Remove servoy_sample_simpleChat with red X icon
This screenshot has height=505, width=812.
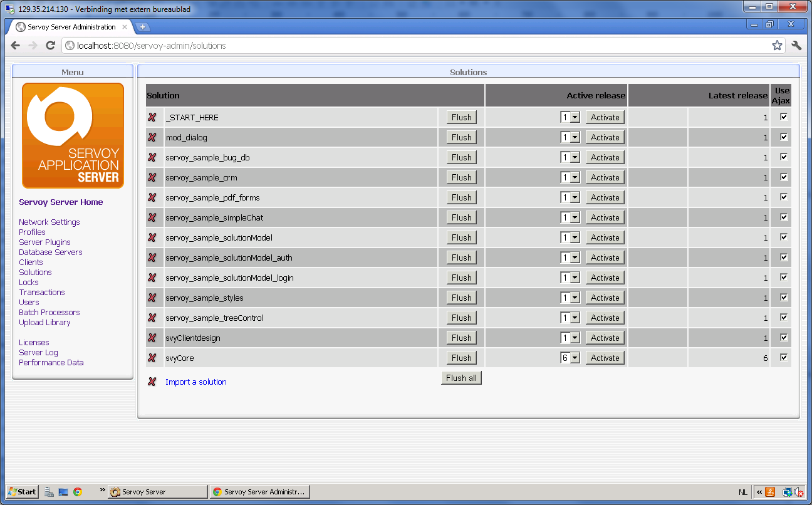click(x=152, y=217)
